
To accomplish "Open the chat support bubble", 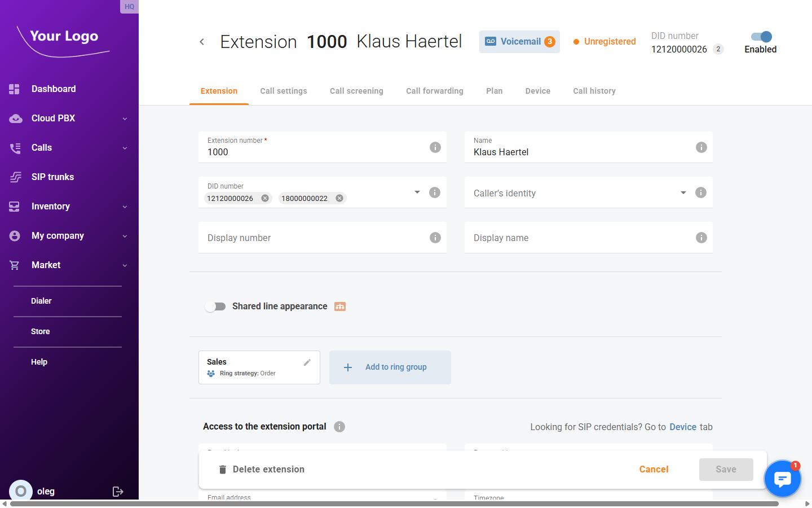I will pyautogui.click(x=782, y=478).
